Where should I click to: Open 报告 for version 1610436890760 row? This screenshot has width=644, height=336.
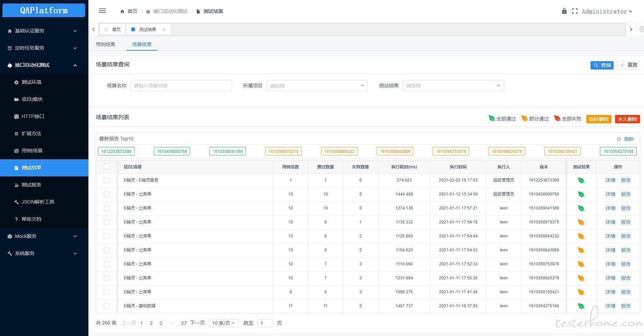(x=626, y=194)
